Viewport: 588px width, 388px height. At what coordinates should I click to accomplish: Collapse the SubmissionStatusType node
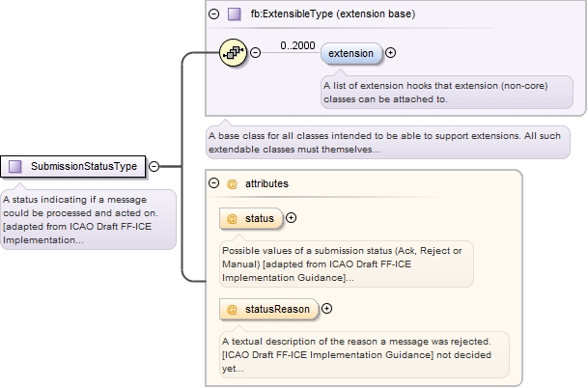(154, 167)
